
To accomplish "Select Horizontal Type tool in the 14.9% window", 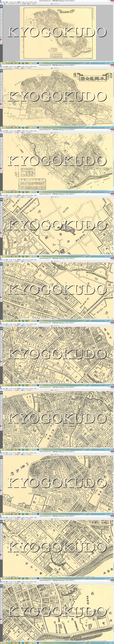I will [1, 29].
